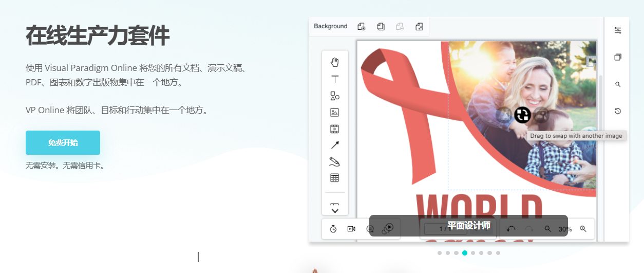Image resolution: width=644 pixels, height=273 pixels.
Task: Click the 30% zoom level value
Action: (565, 229)
